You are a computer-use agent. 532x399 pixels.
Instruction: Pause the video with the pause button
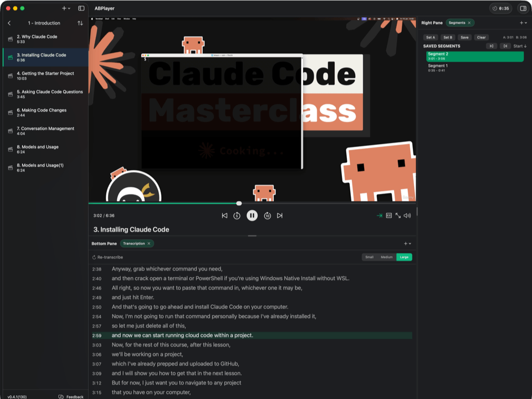point(252,216)
